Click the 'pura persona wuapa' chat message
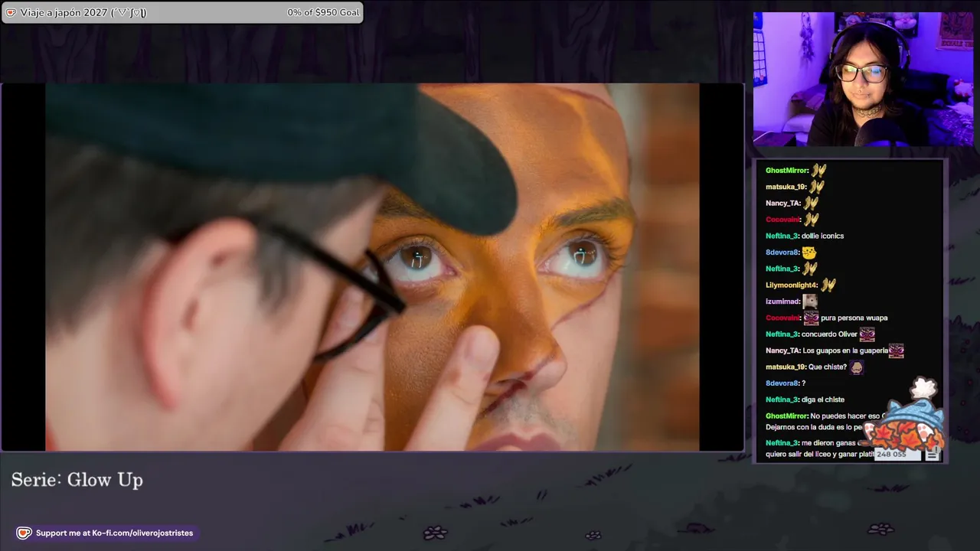 [x=854, y=318]
